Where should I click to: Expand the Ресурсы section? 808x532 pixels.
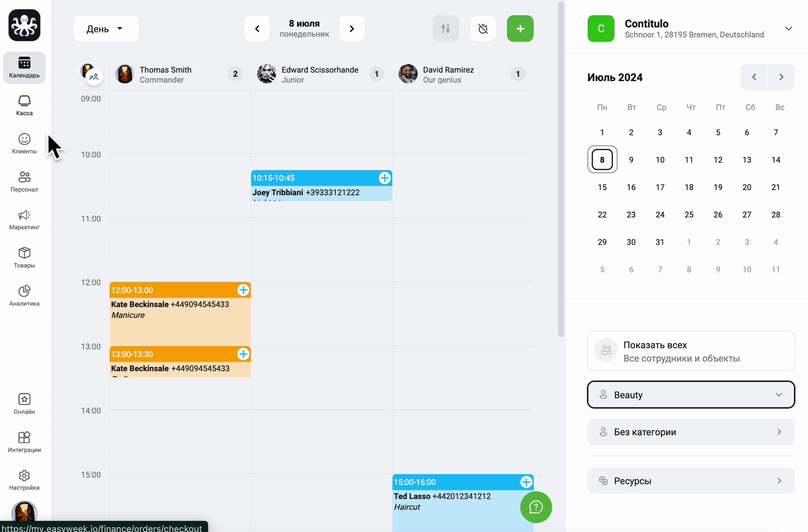click(x=691, y=481)
